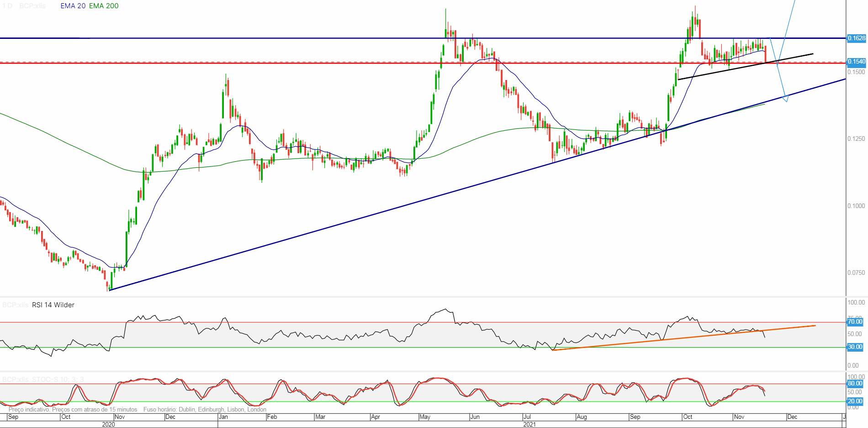Select the RSI 30.00 level tag

[855, 347]
